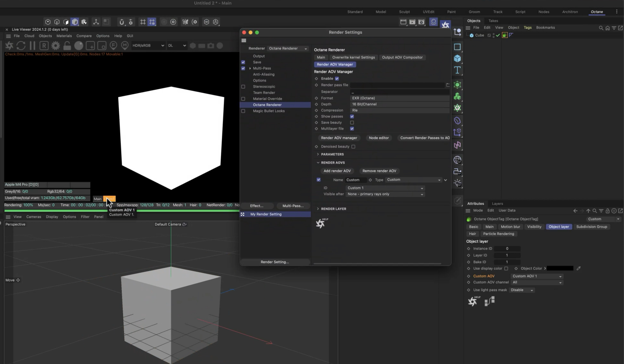This screenshot has width=624, height=364.
Task: Click the black Object Color swatch
Action: pyautogui.click(x=560, y=269)
